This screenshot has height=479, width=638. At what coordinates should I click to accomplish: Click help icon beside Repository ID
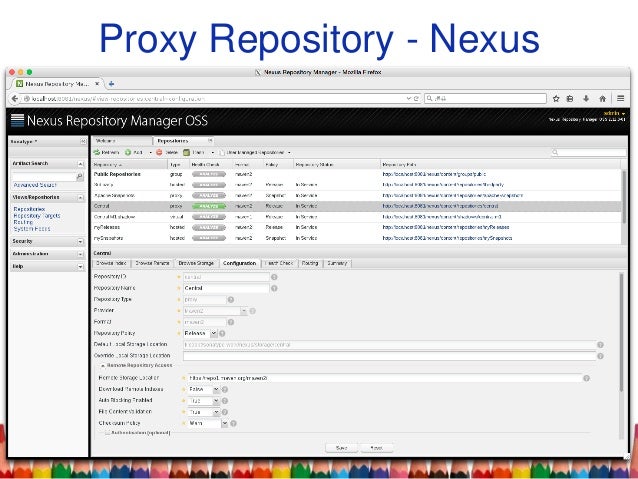point(274,277)
